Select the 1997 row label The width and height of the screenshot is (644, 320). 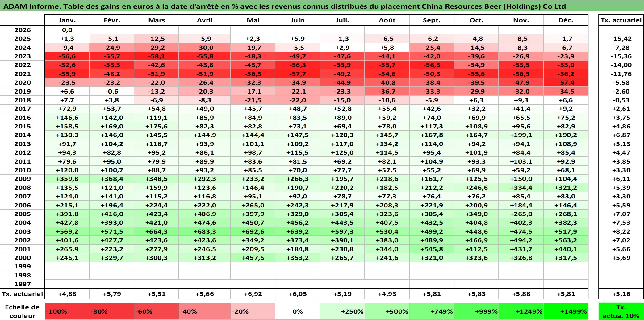[x=23, y=284]
